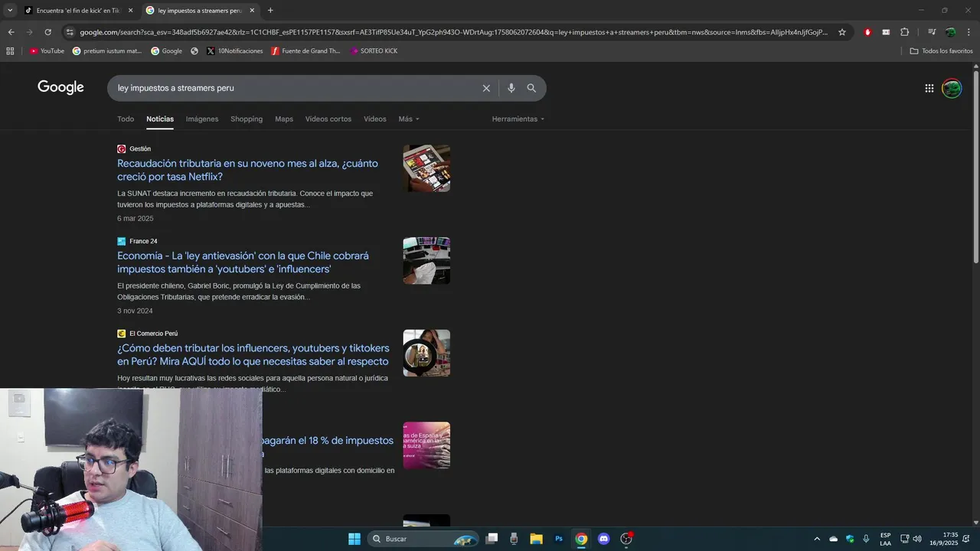
Task: Select the Videos cortos search tab
Action: click(x=328, y=119)
